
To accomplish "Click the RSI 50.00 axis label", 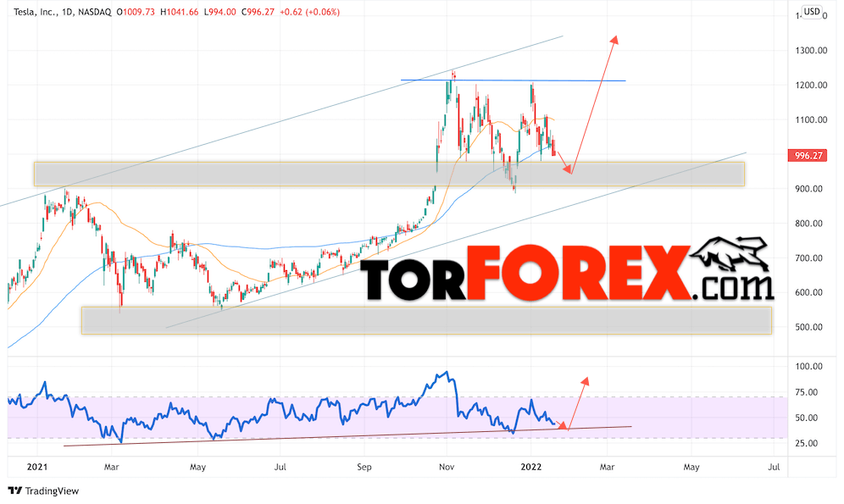I will pos(807,418).
